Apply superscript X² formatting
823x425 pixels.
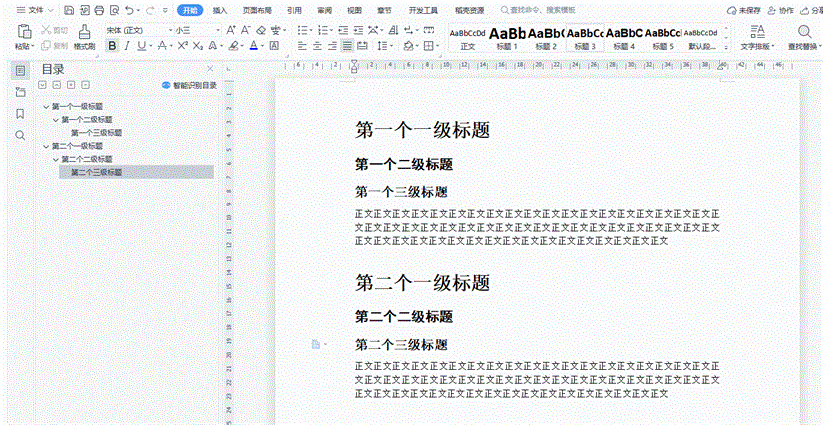[183, 46]
